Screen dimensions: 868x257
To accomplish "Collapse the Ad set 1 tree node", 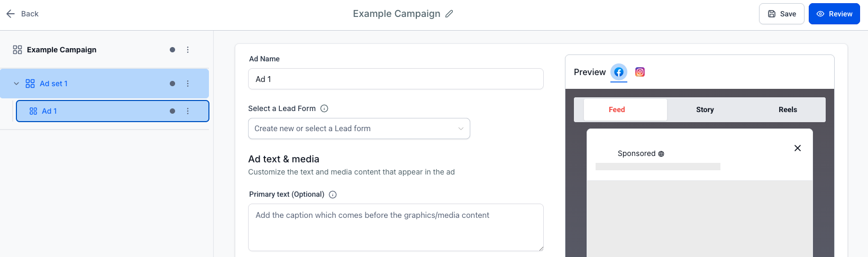I will (16, 84).
